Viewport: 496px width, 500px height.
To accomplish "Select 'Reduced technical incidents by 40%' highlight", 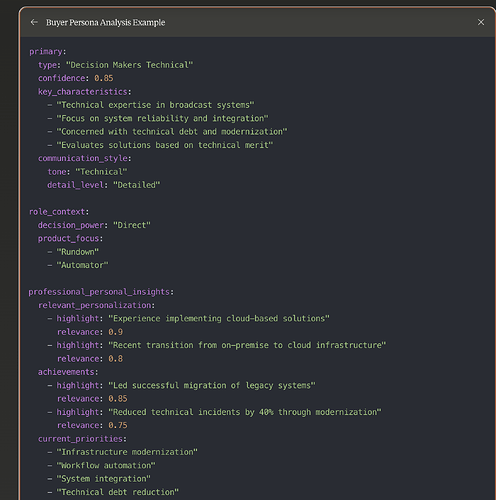I will click(x=245, y=412).
